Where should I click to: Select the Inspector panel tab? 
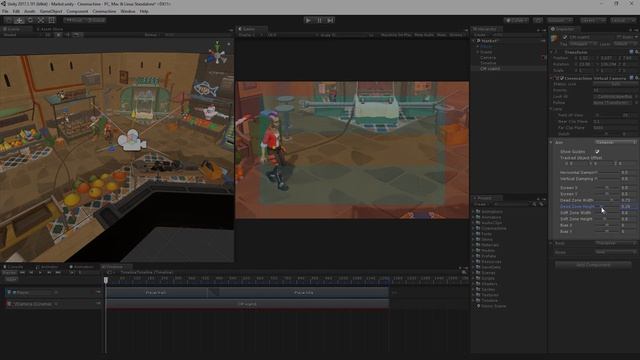565,29
